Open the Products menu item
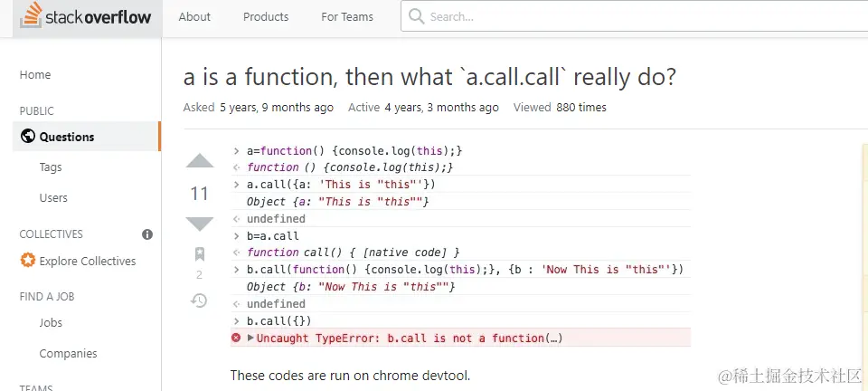The image size is (868, 391). pyautogui.click(x=266, y=16)
